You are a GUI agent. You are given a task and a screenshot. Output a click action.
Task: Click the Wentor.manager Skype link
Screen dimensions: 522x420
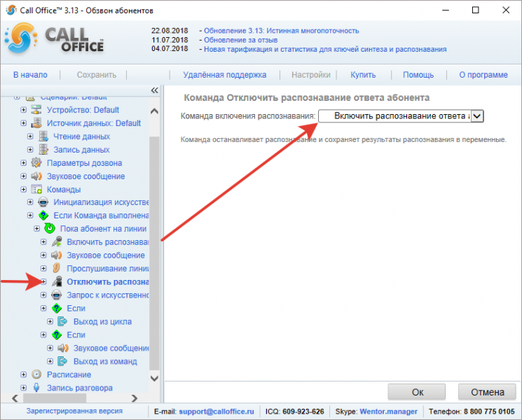388,412
